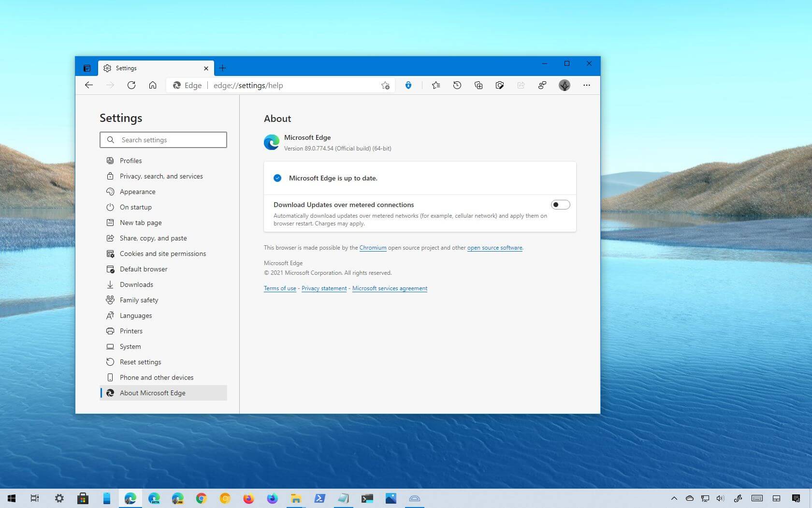The height and width of the screenshot is (508, 812).
Task: Go back using the browser back arrow
Action: tap(88, 85)
